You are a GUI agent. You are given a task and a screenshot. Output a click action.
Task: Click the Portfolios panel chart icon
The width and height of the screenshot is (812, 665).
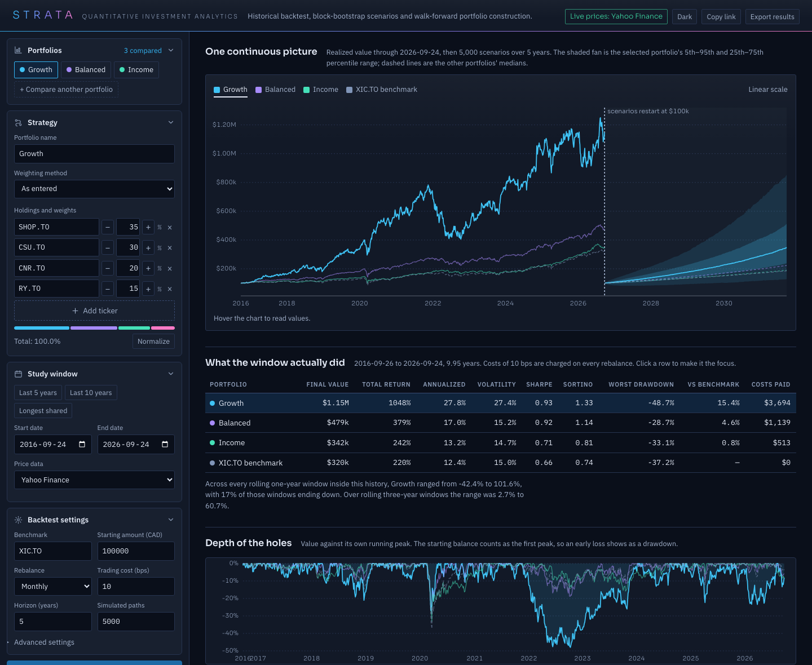click(x=18, y=50)
